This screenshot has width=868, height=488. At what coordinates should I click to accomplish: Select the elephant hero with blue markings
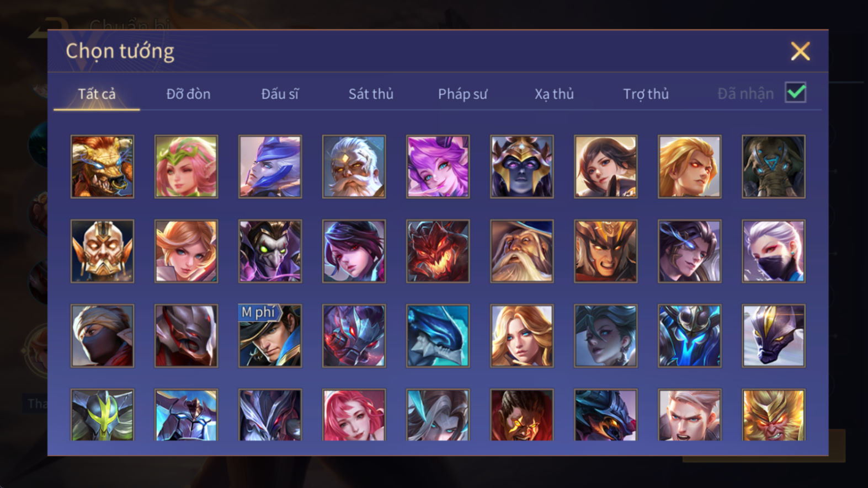(x=773, y=167)
